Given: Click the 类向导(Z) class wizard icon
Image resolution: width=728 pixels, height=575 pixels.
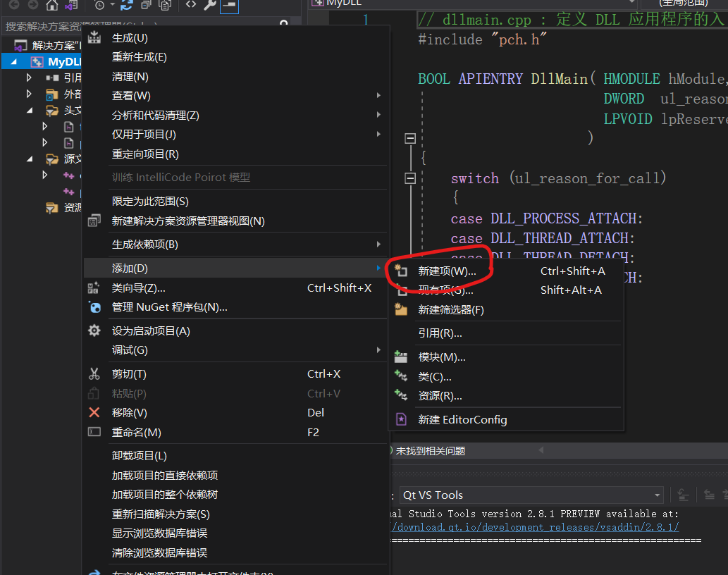Looking at the screenshot, I should tap(94, 287).
